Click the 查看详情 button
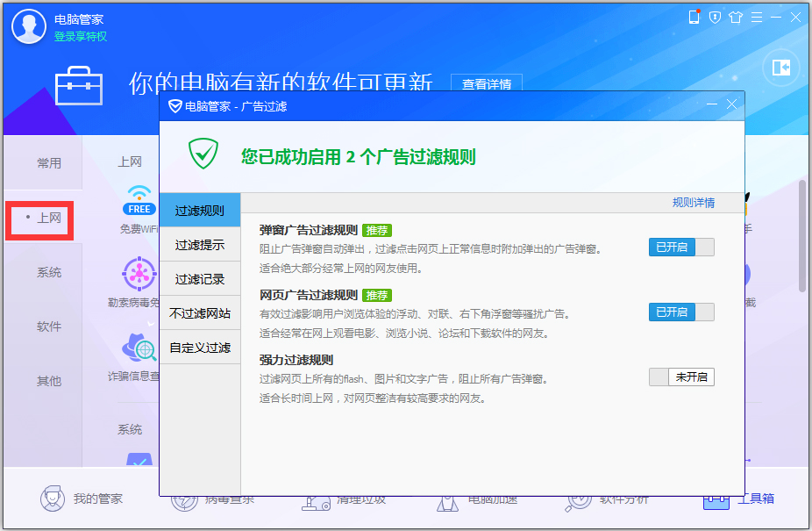 coord(487,83)
